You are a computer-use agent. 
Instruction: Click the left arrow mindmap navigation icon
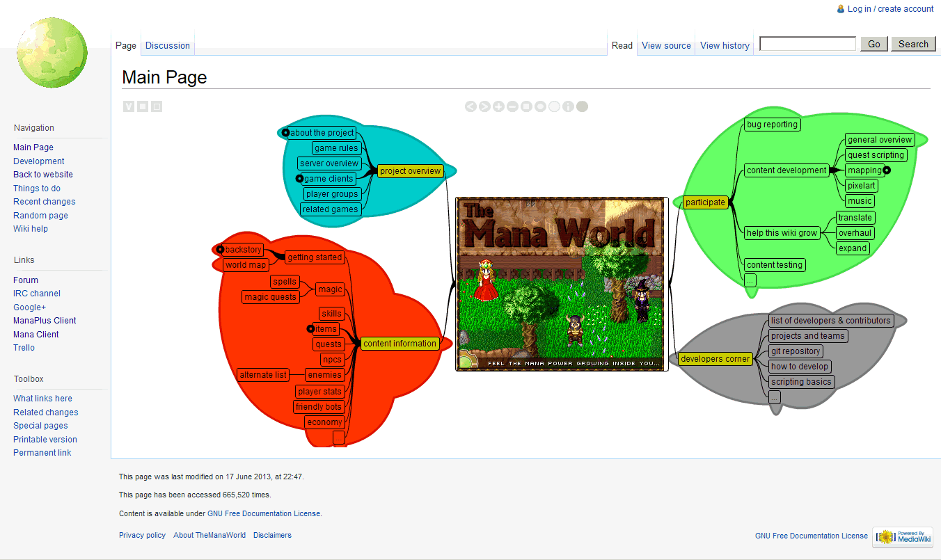[x=470, y=106]
